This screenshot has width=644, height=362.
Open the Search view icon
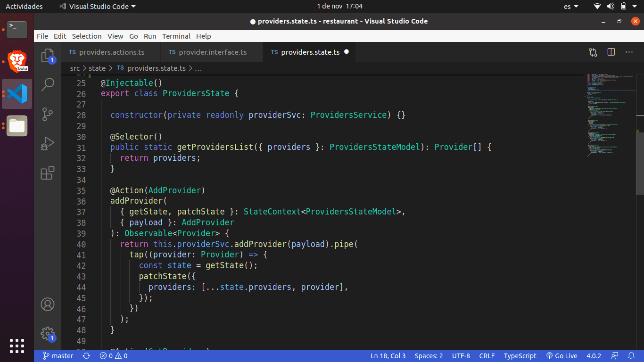tap(48, 85)
